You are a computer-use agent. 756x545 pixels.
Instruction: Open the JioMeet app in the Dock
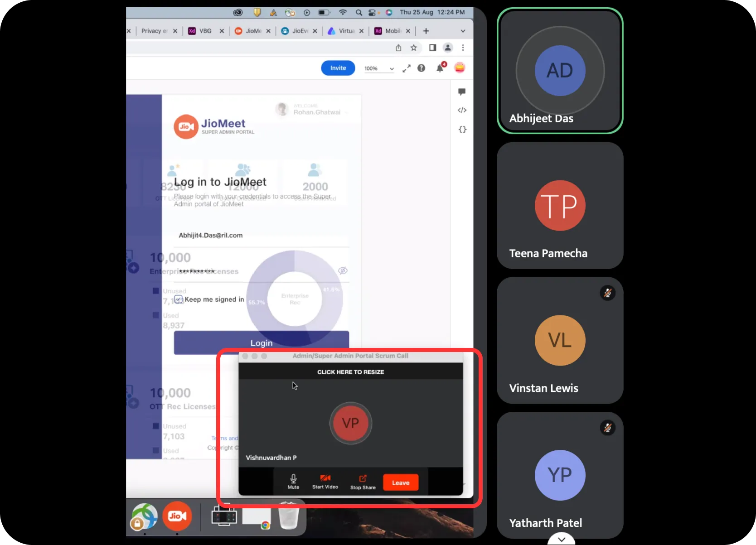click(x=177, y=516)
